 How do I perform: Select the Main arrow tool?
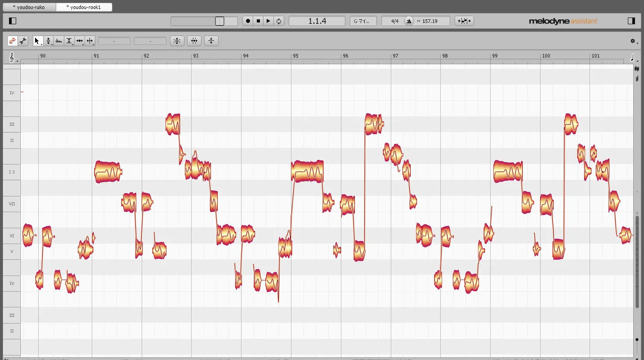click(38, 41)
